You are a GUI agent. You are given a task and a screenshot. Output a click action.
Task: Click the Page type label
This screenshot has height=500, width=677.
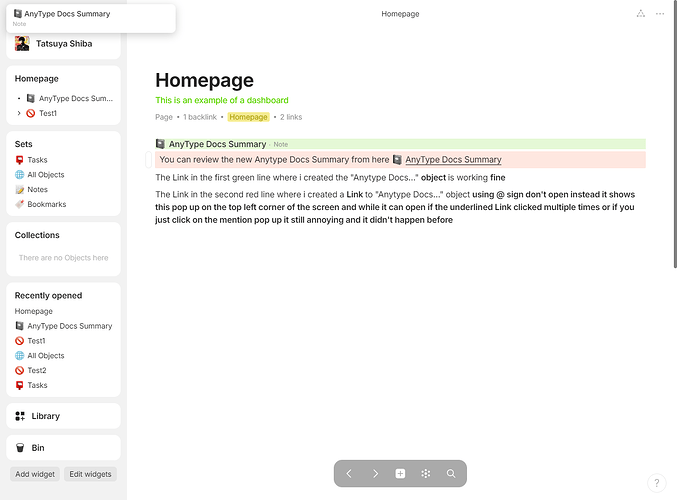coord(164,117)
